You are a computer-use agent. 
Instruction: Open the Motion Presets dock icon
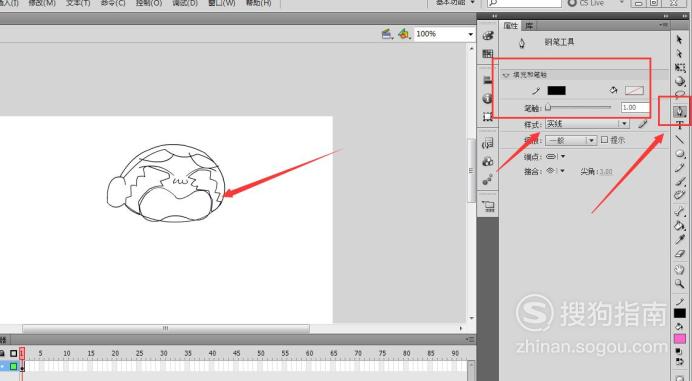(x=488, y=179)
